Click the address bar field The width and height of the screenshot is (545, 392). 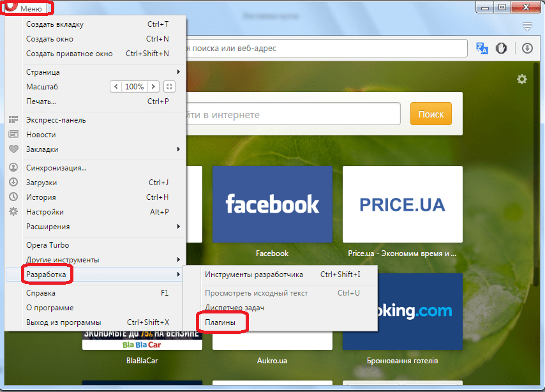[x=325, y=49]
